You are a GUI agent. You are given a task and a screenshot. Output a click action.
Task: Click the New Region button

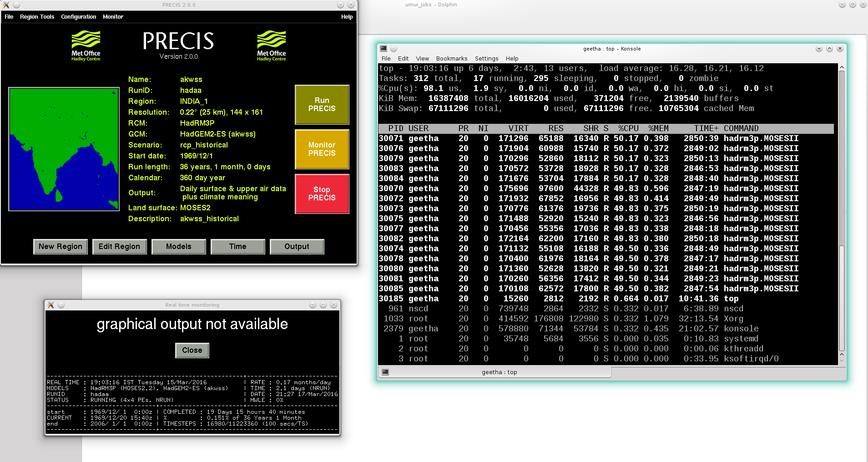(61, 247)
